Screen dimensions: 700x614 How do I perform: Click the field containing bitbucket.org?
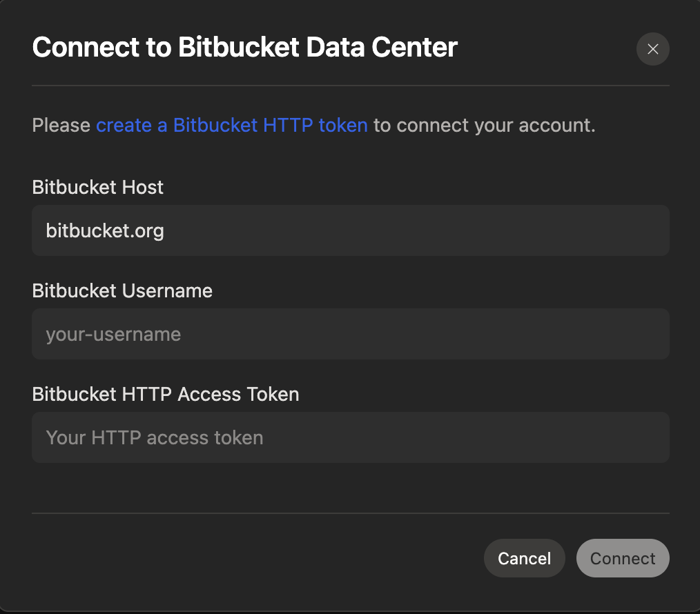(350, 230)
